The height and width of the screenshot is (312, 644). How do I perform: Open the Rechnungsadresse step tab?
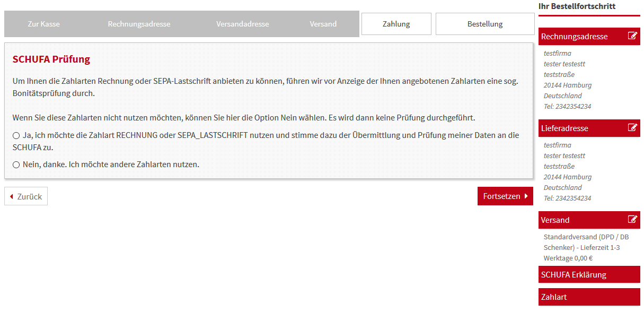[139, 24]
